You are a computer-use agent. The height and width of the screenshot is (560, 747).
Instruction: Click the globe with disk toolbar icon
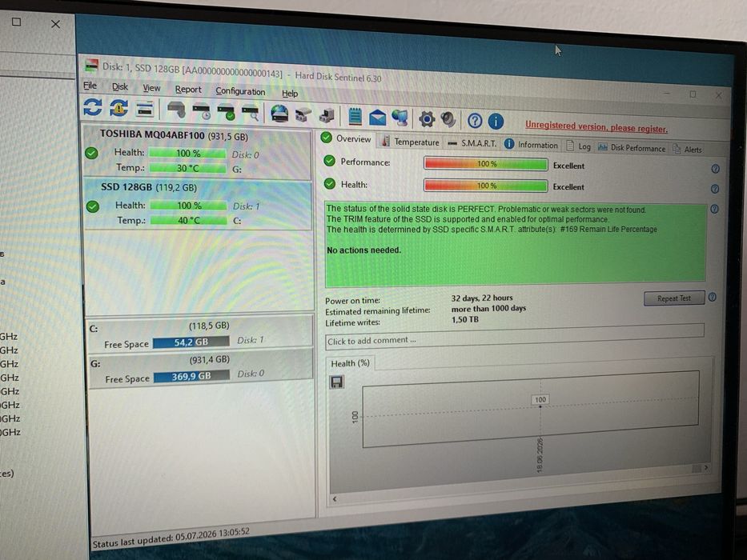tap(279, 114)
